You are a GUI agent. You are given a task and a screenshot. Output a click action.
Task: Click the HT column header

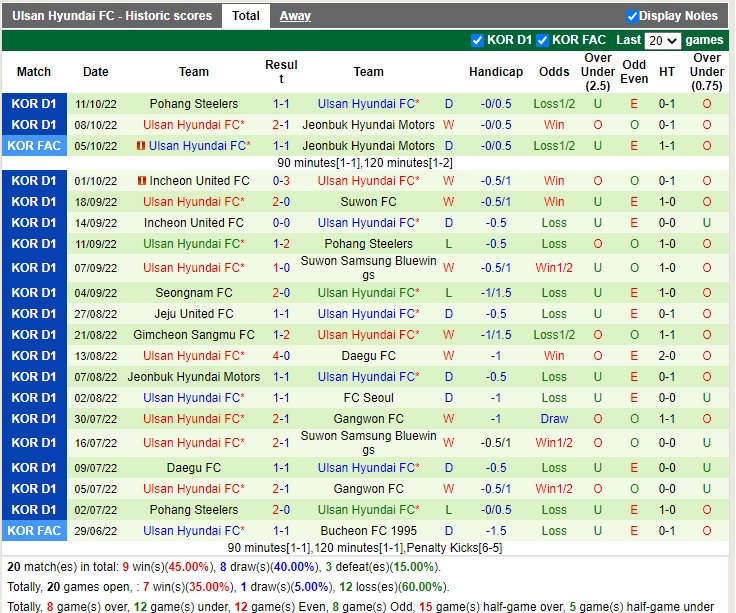click(667, 72)
